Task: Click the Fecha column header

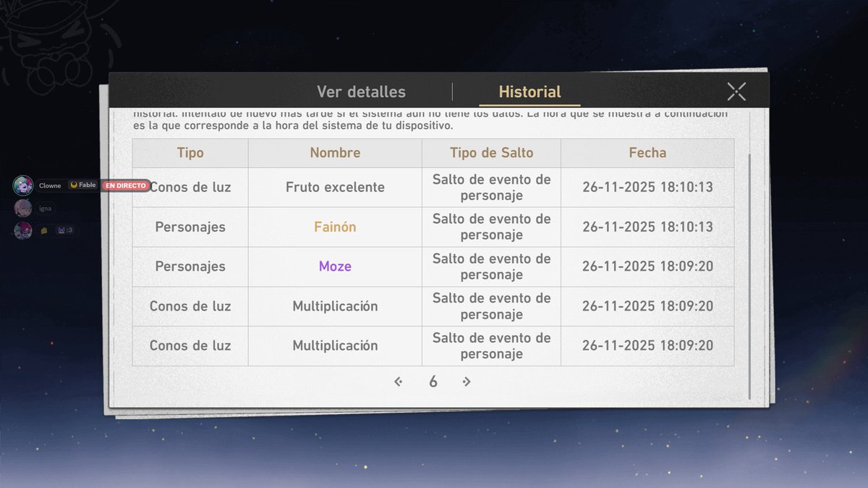Action: [647, 153]
